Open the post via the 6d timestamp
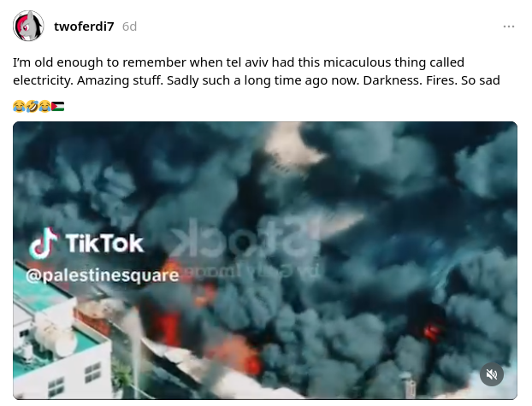532x406 pixels. point(129,26)
